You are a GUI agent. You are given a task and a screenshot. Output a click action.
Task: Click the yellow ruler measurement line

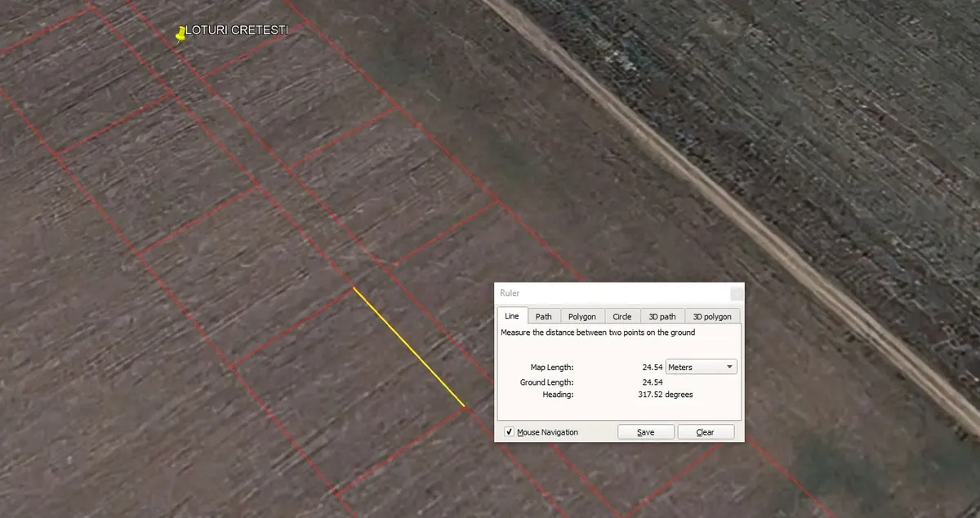point(408,346)
